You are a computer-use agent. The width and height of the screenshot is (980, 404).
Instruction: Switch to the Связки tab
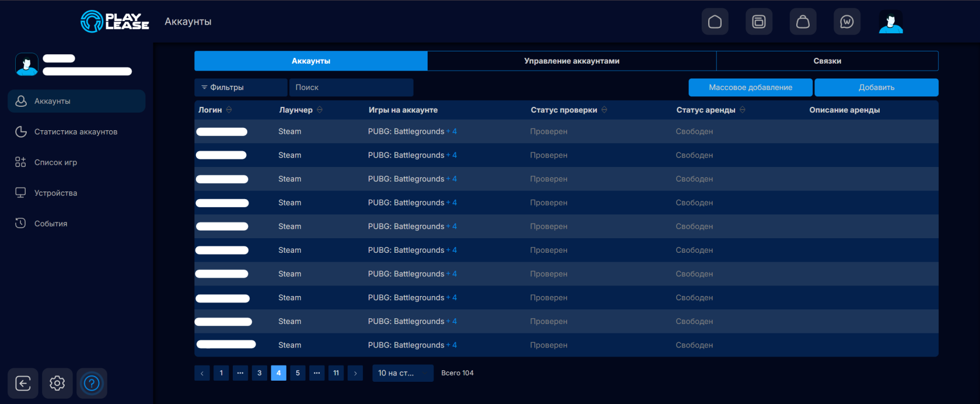[827, 61]
